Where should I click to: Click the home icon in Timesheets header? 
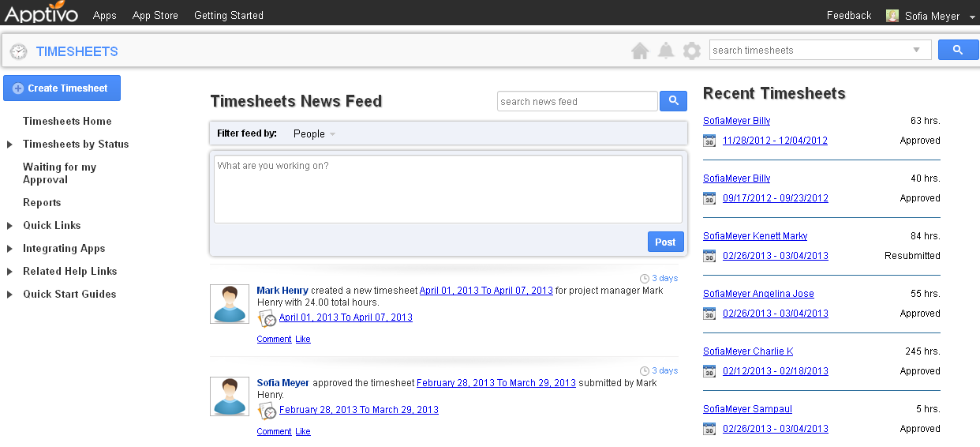[640, 51]
